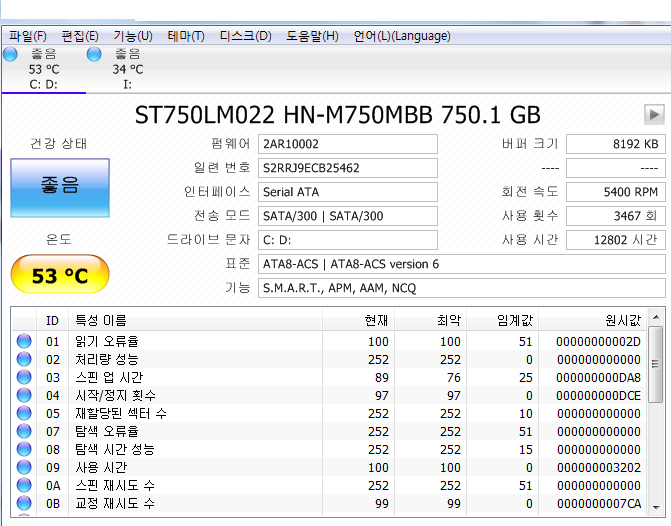The height and width of the screenshot is (526, 671).
Task: Open the 파일(F) menu
Action: [28, 36]
